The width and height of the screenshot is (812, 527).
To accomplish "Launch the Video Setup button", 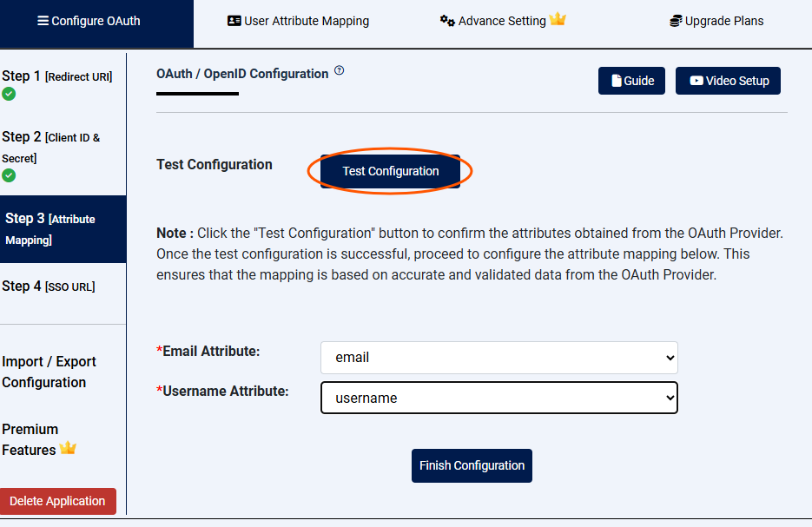I will pyautogui.click(x=728, y=81).
